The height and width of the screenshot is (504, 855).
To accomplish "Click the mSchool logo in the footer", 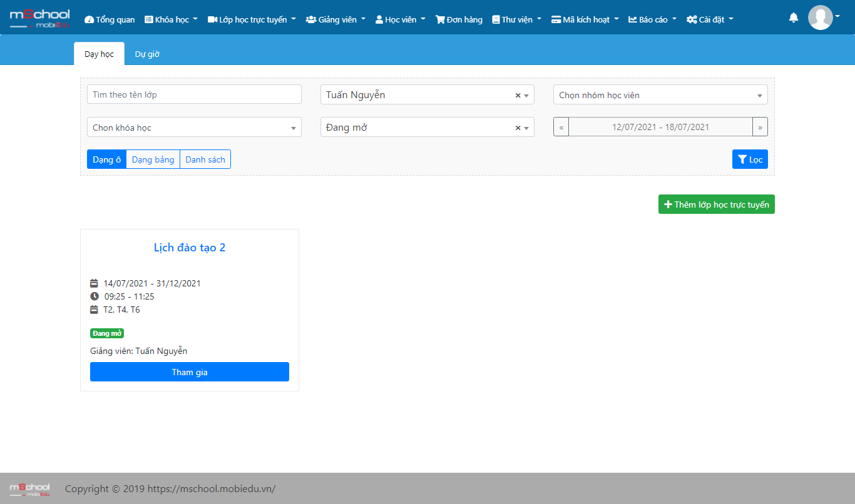I will [x=29, y=489].
